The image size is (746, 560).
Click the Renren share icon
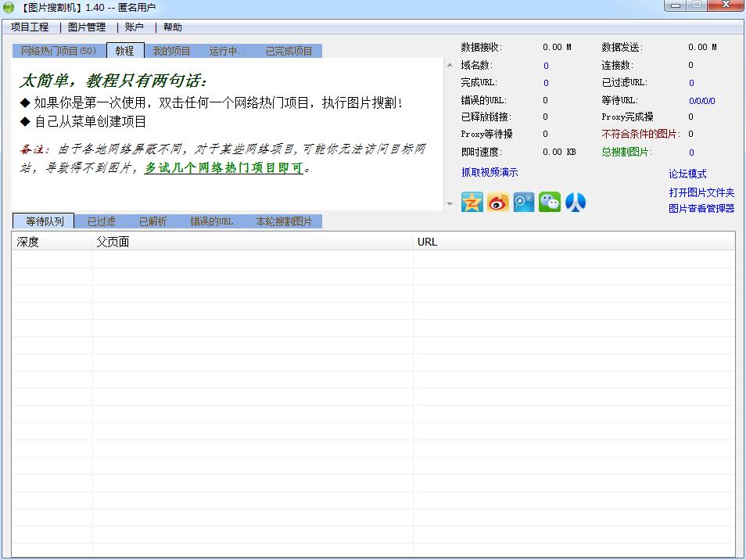tap(576, 203)
